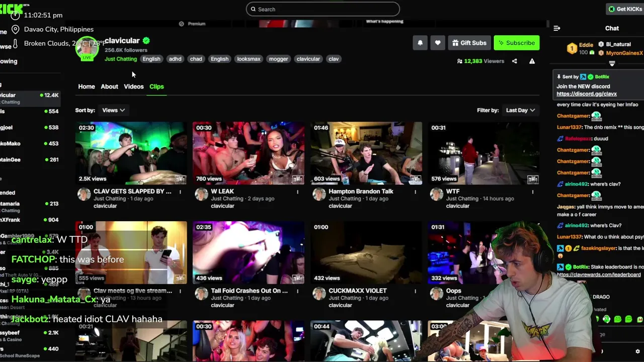644x362 pixels.
Task: Switch to the Home tab
Action: [87, 86]
